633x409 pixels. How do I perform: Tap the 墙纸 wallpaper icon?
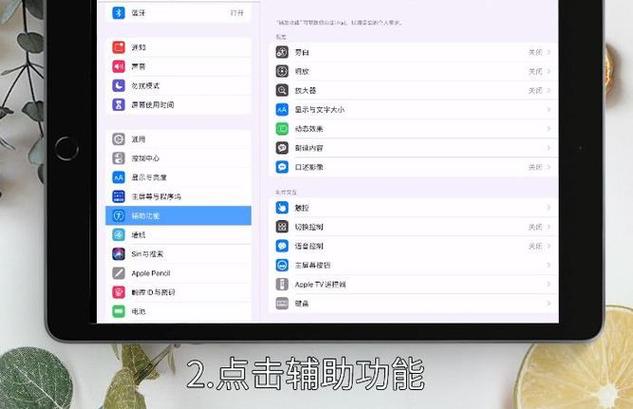pos(118,235)
